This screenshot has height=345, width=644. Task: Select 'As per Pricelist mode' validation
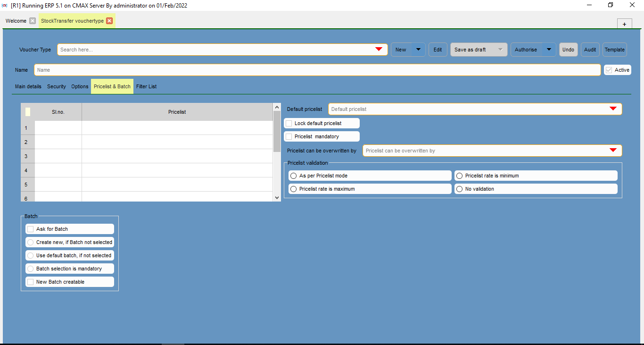[x=293, y=175]
